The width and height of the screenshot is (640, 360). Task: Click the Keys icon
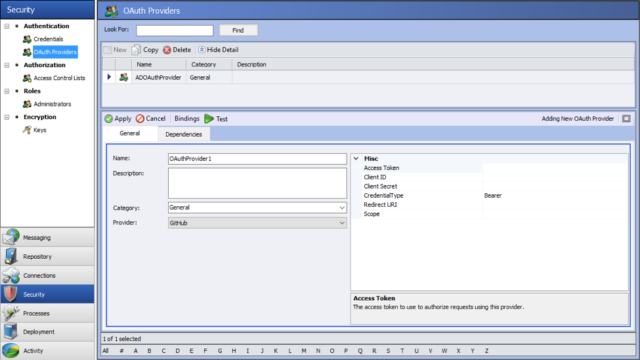pyautogui.click(x=27, y=130)
